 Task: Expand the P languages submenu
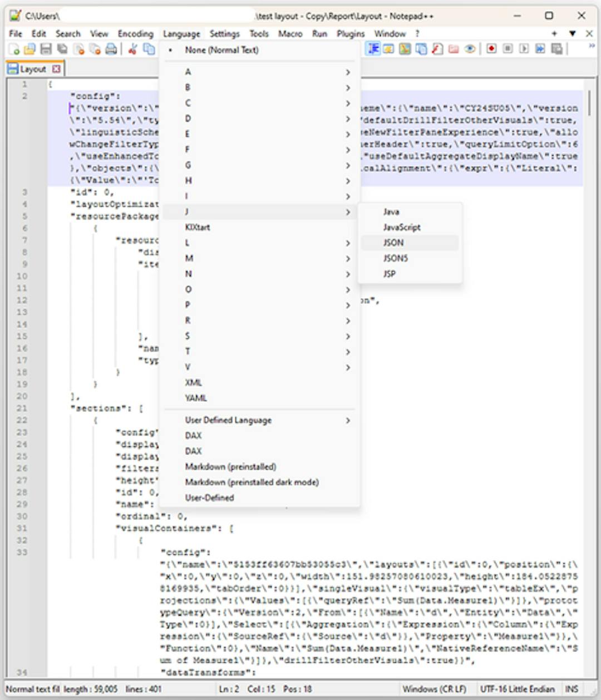(x=259, y=305)
